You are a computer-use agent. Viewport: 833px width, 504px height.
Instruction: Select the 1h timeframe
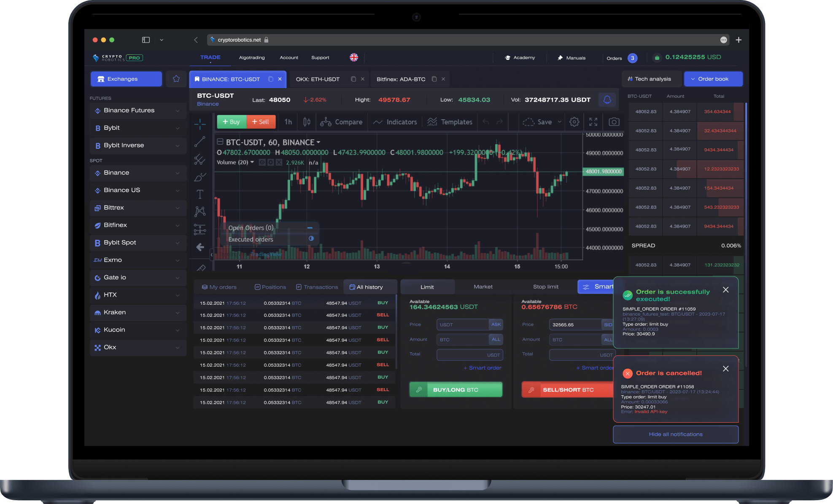[288, 122]
